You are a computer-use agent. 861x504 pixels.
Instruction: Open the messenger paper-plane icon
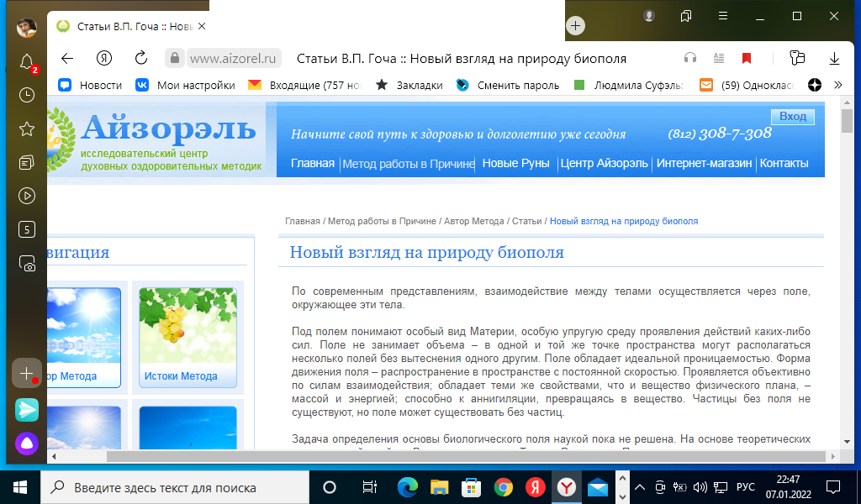(27, 410)
